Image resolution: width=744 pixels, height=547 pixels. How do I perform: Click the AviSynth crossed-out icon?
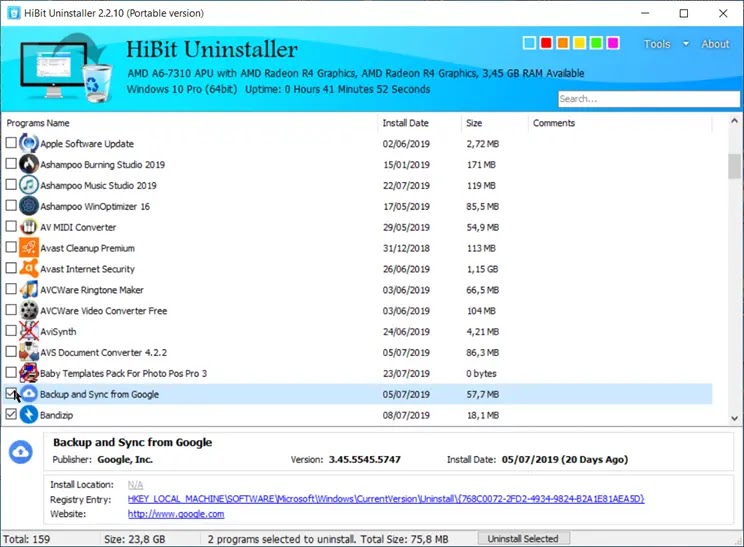(x=29, y=331)
